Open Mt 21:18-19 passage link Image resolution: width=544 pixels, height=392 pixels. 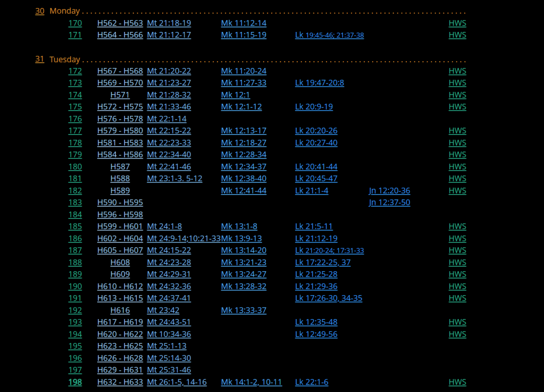click(169, 23)
